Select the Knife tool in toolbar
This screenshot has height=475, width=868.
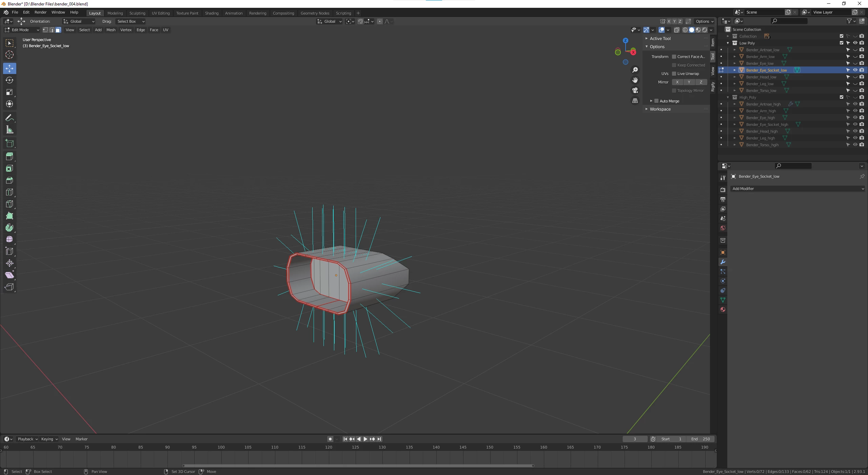[x=9, y=204]
